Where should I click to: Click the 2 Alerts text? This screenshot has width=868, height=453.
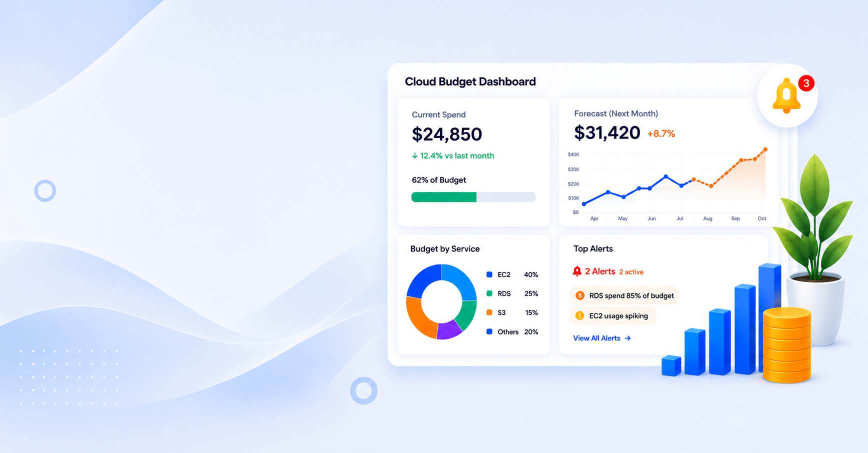click(600, 271)
